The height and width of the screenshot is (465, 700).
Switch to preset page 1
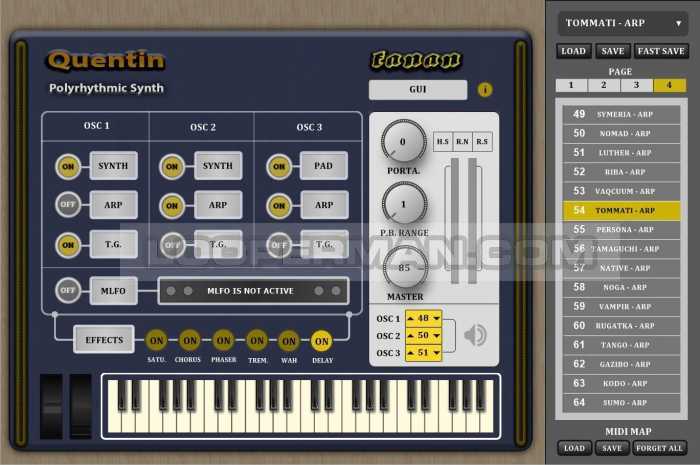click(571, 85)
